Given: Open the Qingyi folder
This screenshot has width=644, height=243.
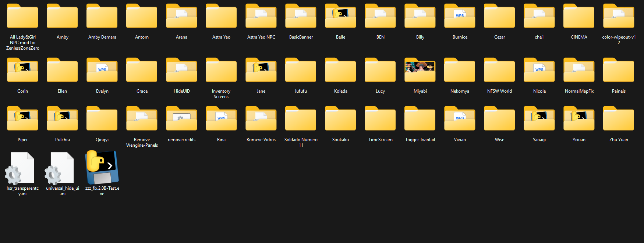Looking at the screenshot, I should coord(102,119).
